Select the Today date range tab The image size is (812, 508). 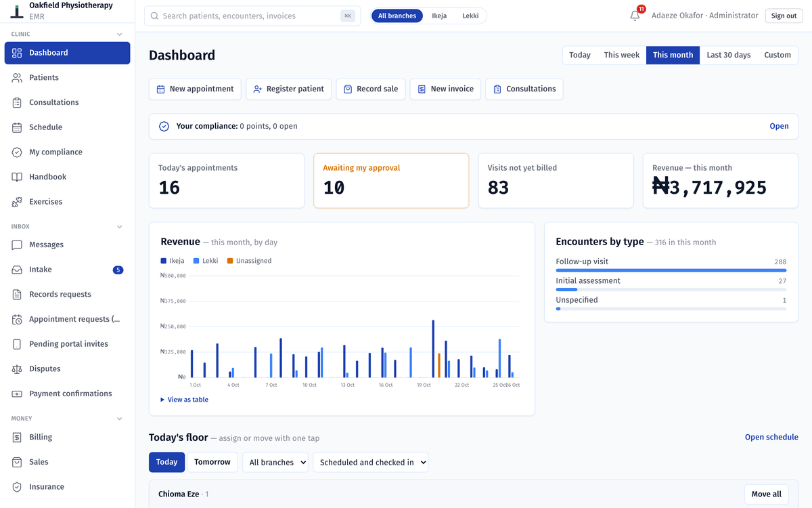(580, 55)
